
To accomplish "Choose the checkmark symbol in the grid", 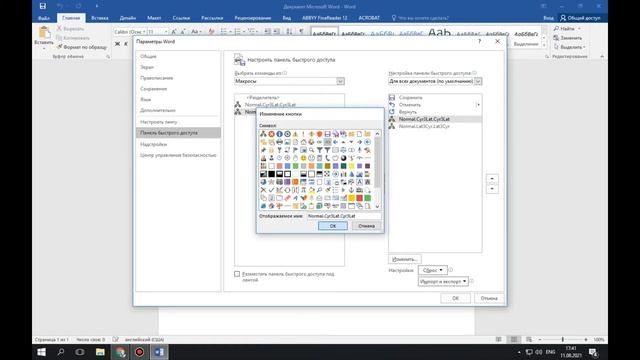I will [x=271, y=190].
